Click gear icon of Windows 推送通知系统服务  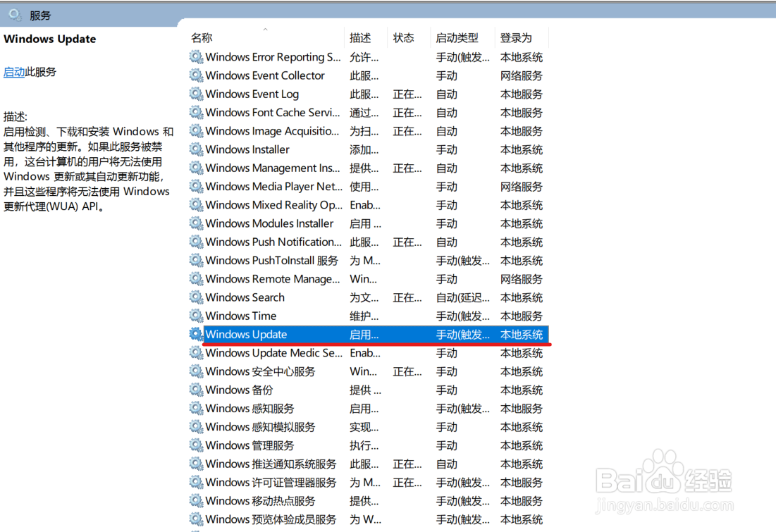[196, 463]
